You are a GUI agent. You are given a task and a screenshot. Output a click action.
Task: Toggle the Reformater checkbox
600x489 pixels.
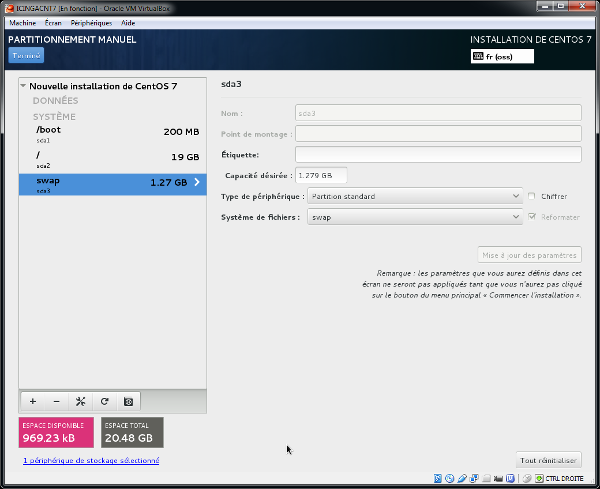click(x=532, y=217)
